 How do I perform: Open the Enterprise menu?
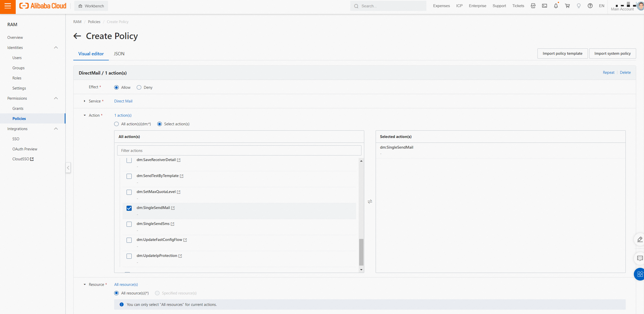tap(478, 6)
